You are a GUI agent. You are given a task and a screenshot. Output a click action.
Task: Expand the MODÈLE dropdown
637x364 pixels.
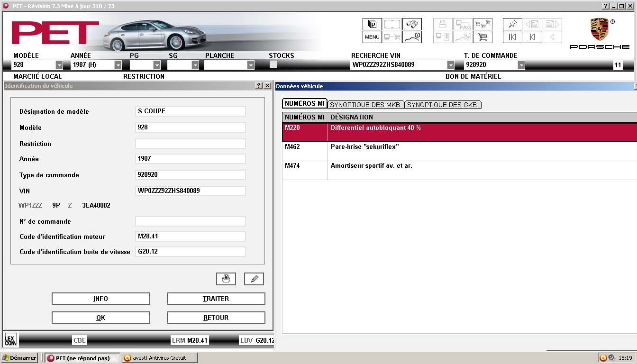point(59,65)
